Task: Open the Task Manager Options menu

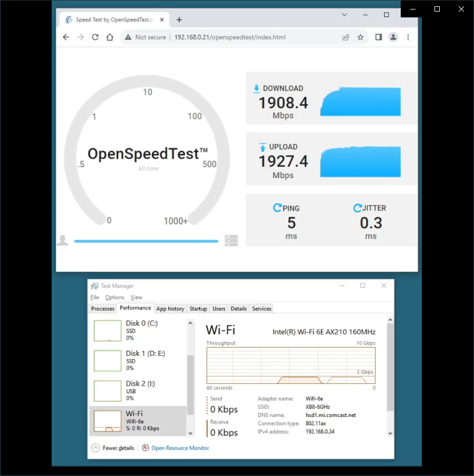Action: [x=115, y=297]
